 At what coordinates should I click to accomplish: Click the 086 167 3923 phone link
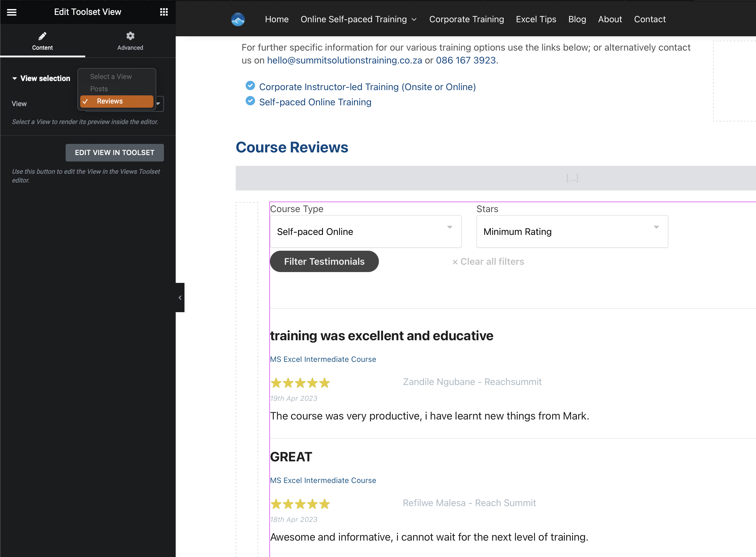(466, 60)
